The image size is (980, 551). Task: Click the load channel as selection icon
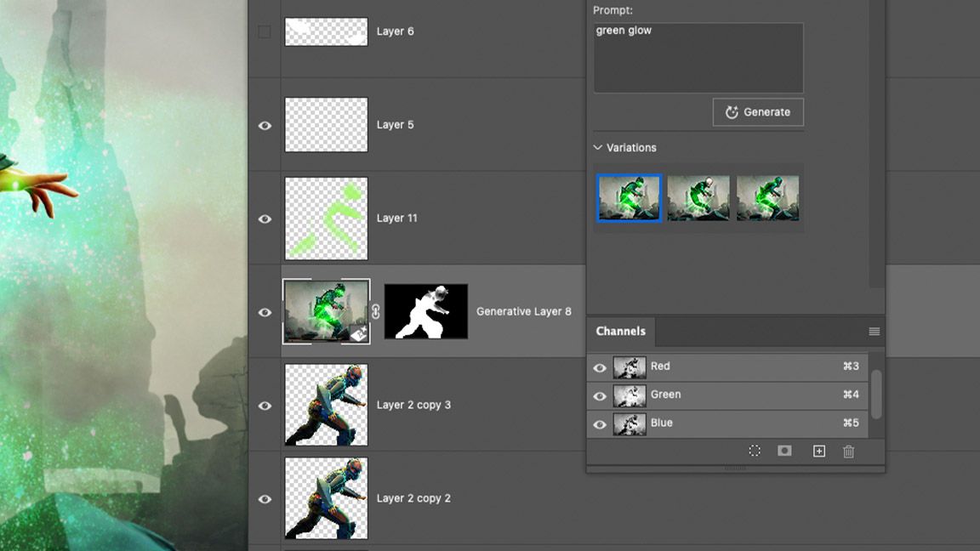point(755,451)
